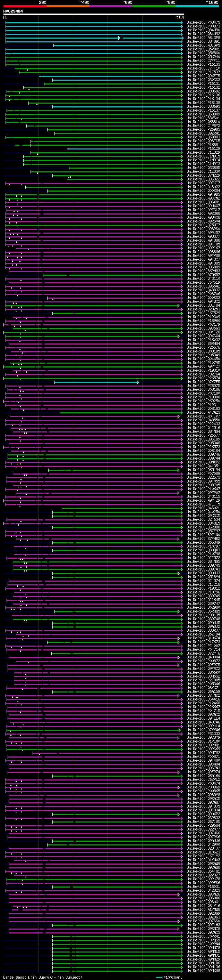Select the UniRef100_P16134 label
This screenshot has height=980, width=222.
203,99
